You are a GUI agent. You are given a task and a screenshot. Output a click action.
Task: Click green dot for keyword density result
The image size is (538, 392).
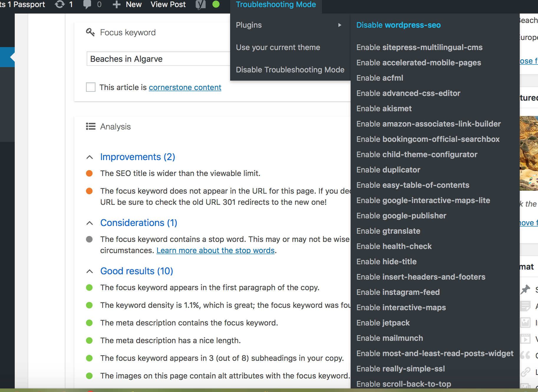[x=89, y=305]
